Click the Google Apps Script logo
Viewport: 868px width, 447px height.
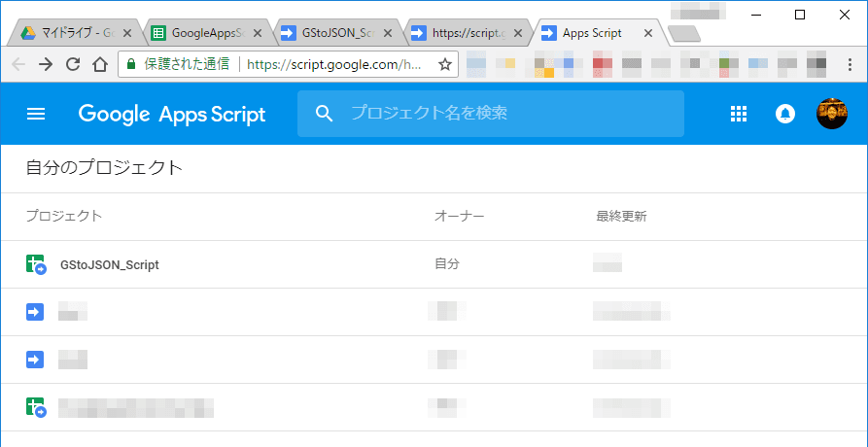[x=172, y=115]
